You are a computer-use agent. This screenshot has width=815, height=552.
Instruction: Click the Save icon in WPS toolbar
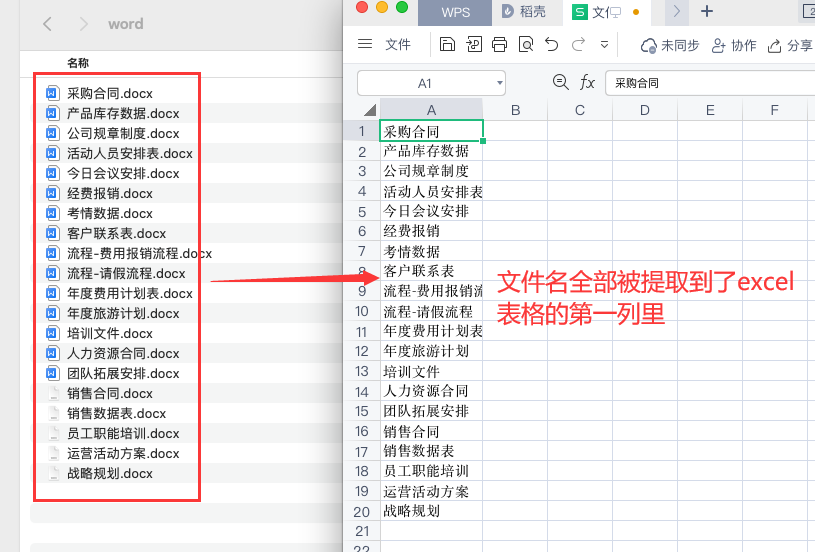[x=448, y=45]
